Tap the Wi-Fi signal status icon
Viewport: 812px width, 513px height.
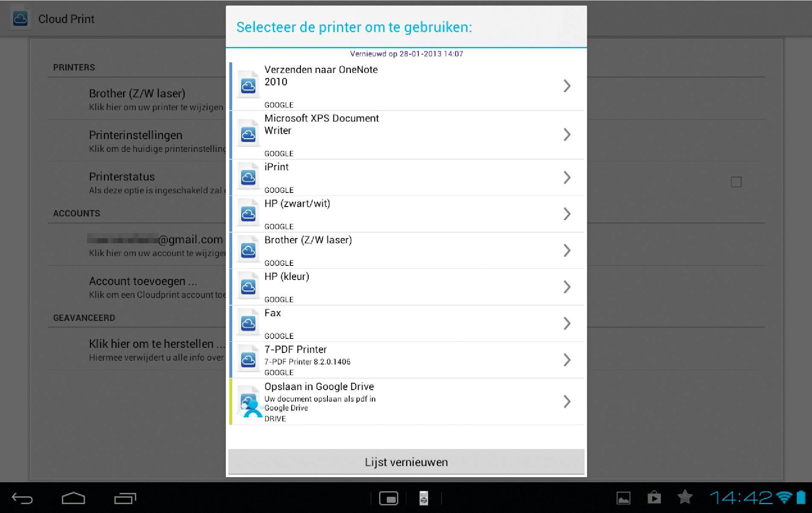(x=784, y=497)
